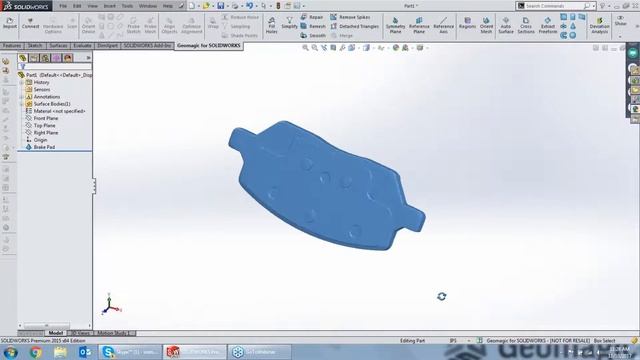Click the New document icon
640x360 pixels.
pyautogui.click(x=192, y=6)
